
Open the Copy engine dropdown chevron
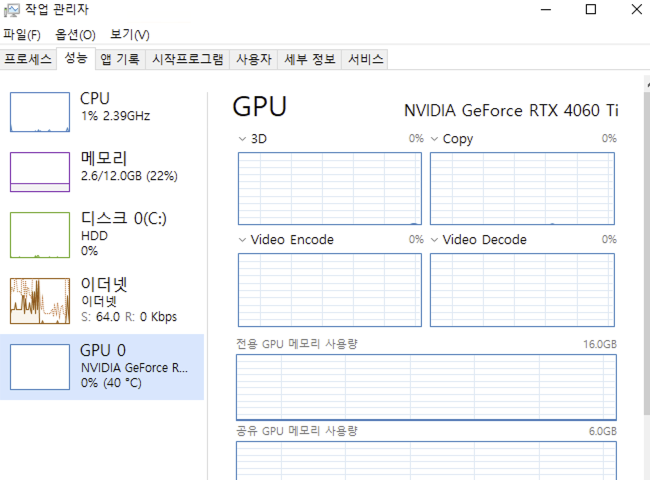pyautogui.click(x=434, y=139)
